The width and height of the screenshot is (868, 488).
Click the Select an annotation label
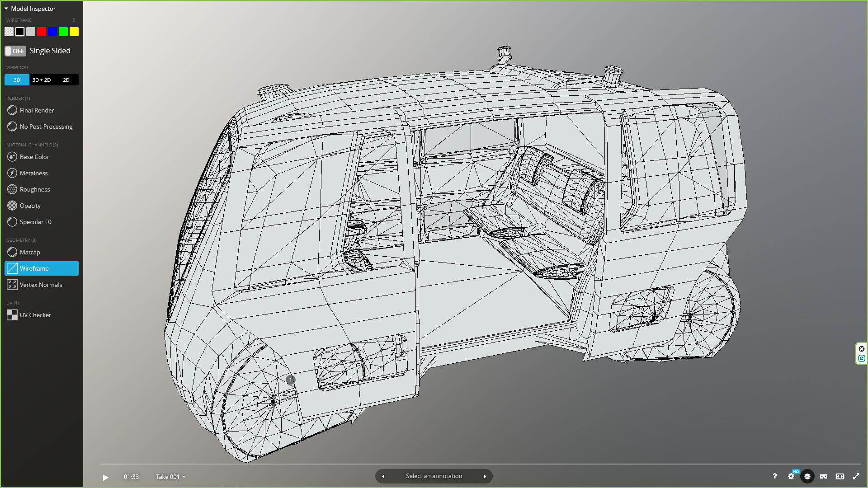pos(434,476)
